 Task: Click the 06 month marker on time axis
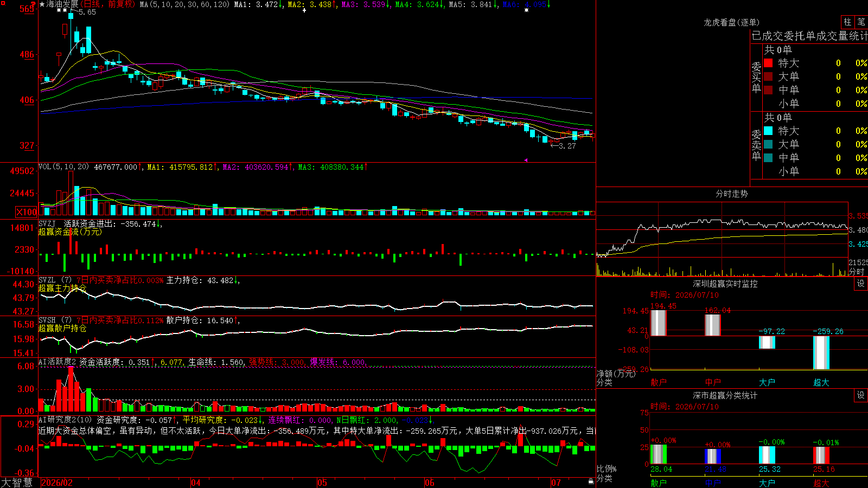pos(429,483)
